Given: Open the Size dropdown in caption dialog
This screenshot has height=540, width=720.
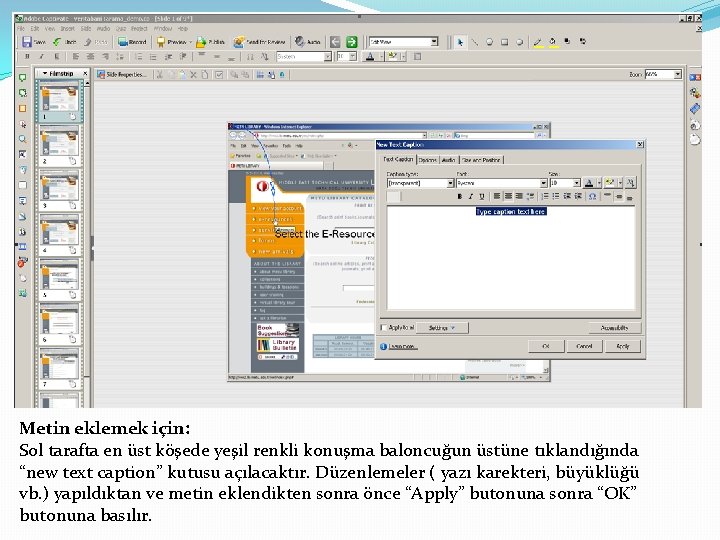Looking at the screenshot, I should pyautogui.click(x=576, y=183).
